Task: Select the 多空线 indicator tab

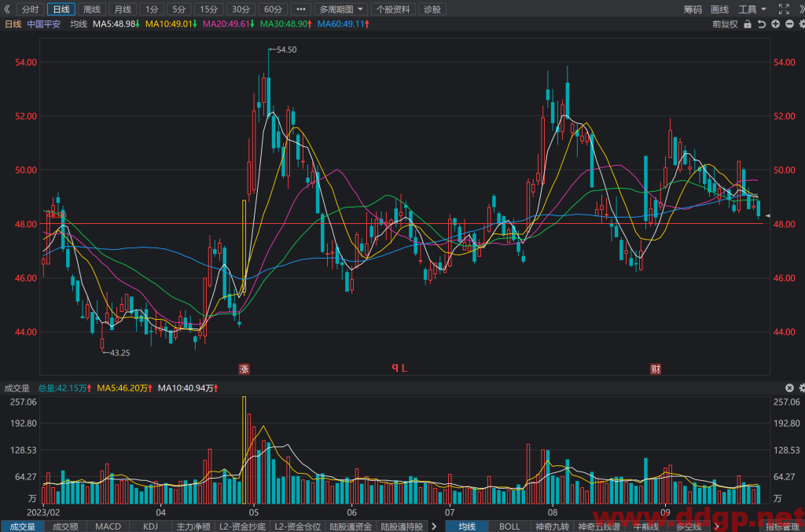Action: click(688, 526)
